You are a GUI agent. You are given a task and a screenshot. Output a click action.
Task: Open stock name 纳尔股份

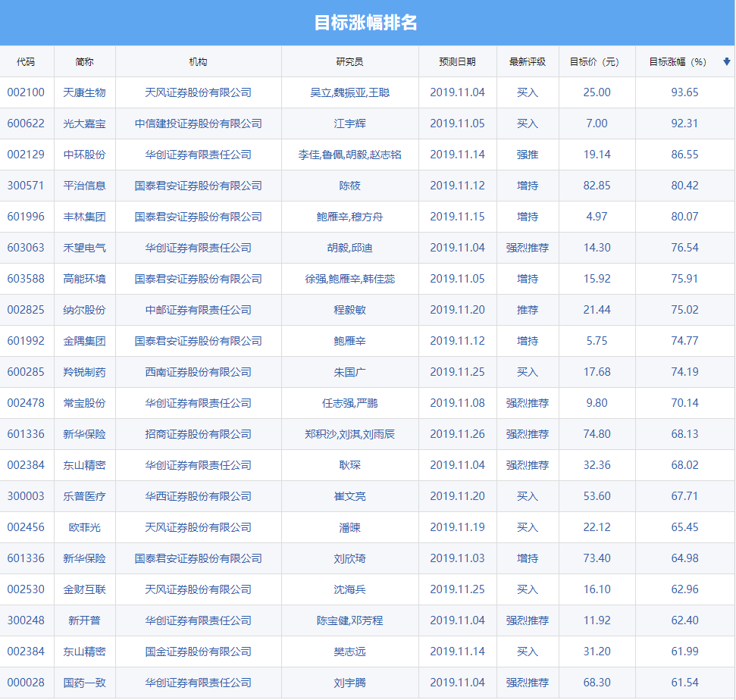coord(84,310)
